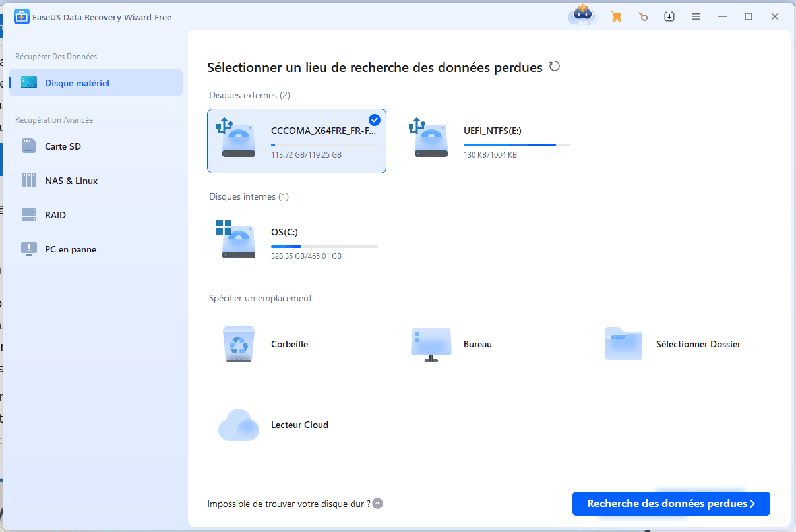Choose the Corbeille location label

[x=290, y=344]
